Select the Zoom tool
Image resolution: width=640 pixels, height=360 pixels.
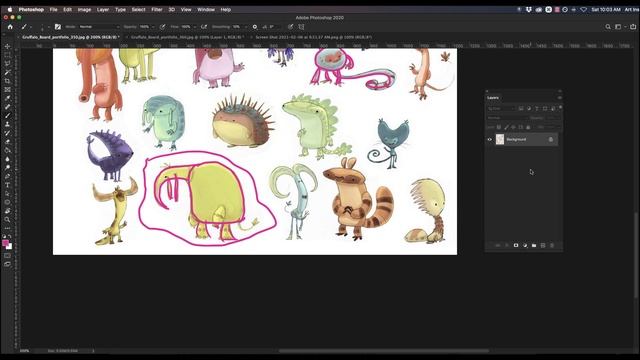7,220
